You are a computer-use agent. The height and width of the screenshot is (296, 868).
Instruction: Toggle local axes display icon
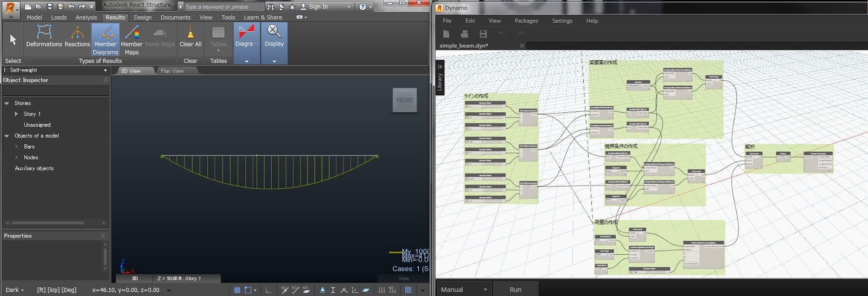[355, 290]
